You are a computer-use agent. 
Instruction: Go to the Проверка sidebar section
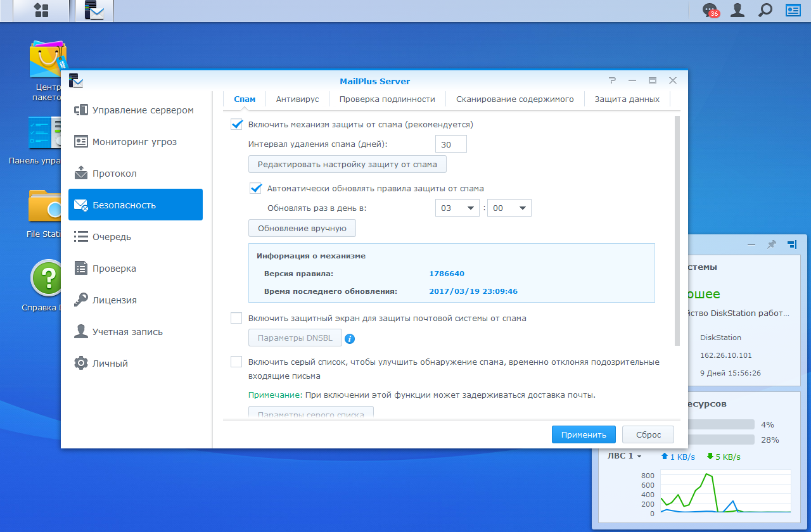coord(136,269)
